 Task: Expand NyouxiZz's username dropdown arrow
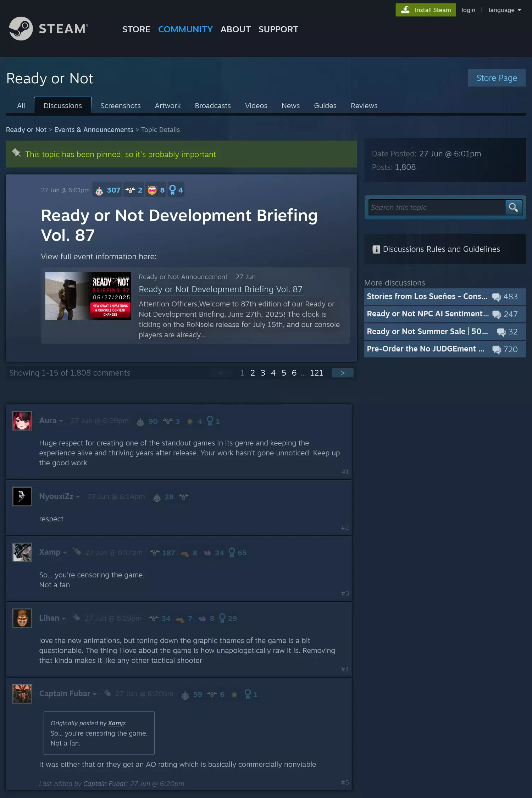click(x=78, y=497)
